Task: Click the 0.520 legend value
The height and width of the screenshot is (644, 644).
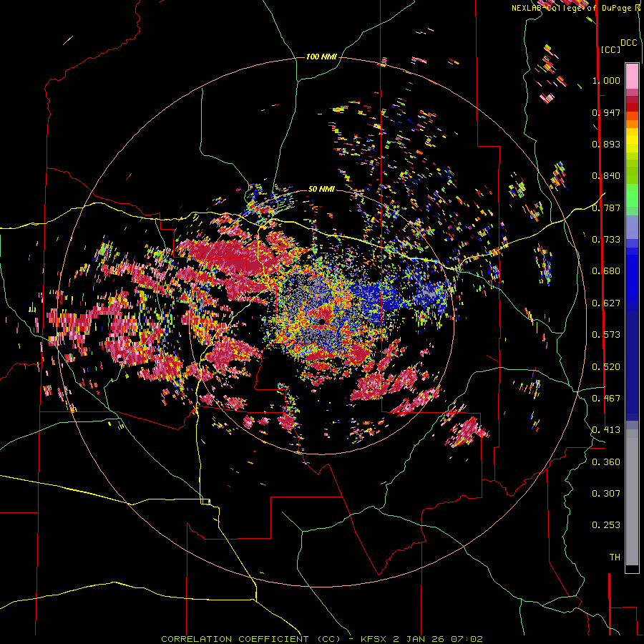Action: [x=606, y=366]
